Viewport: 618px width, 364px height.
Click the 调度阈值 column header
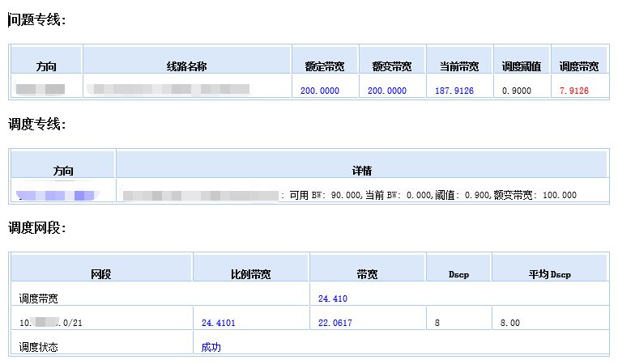coord(522,66)
